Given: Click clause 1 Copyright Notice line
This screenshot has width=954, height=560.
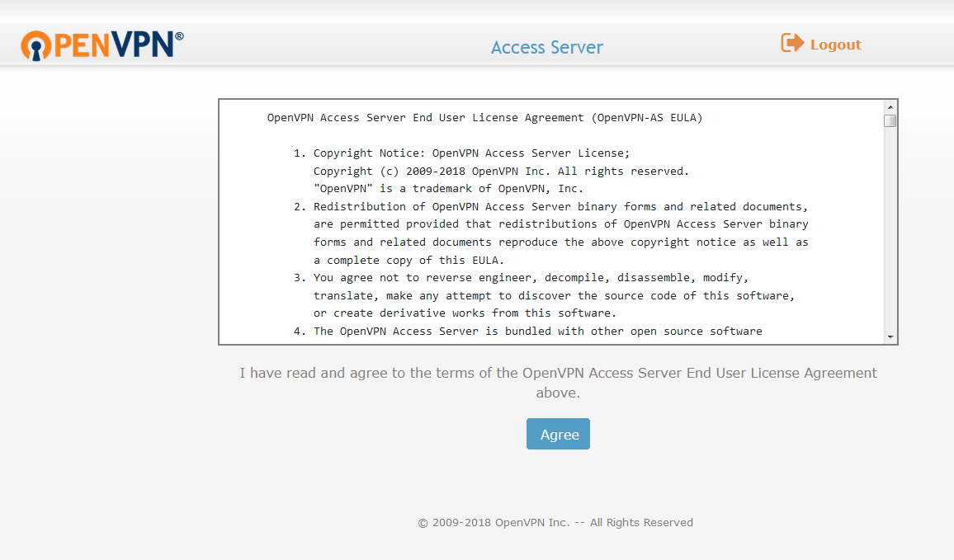Looking at the screenshot, I should pos(462,153).
